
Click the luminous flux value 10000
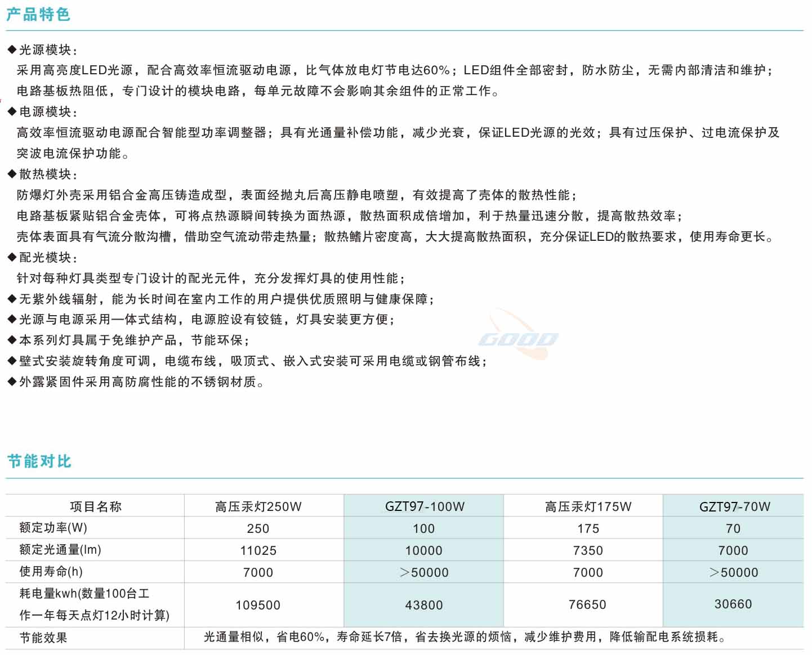coord(424,550)
